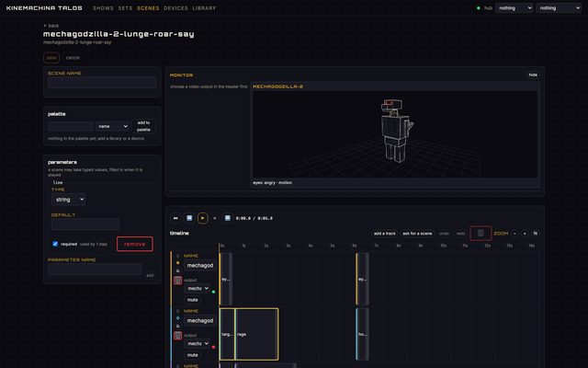Open the LIBRARY tab

click(204, 8)
